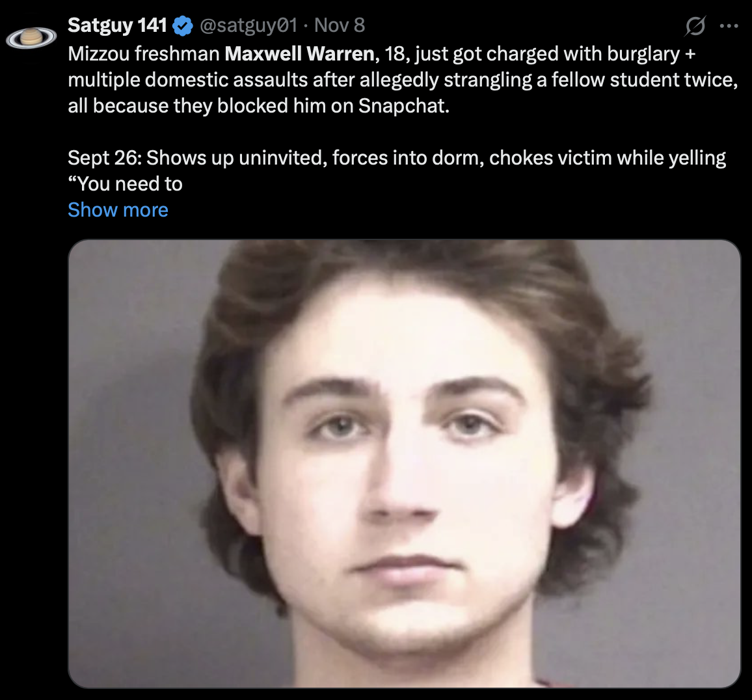The image size is (752, 700).
Task: Open the @satguy01 handle link
Action: tap(248, 25)
